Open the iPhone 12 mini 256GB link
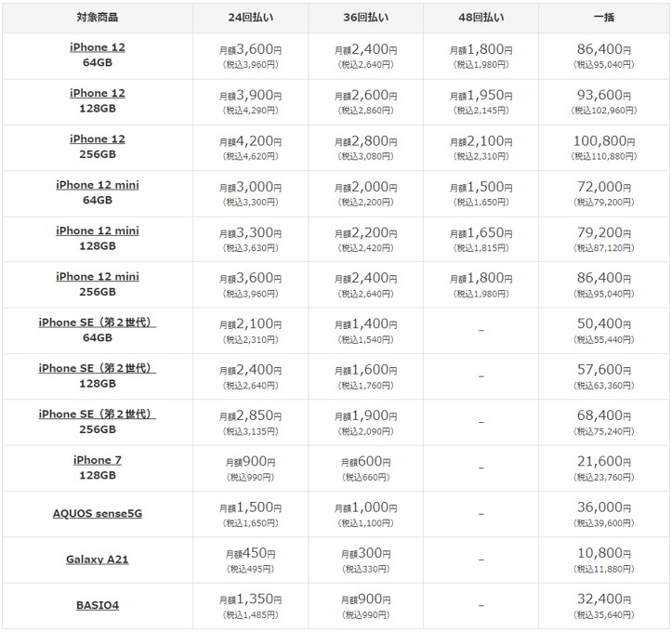Image resolution: width=672 pixels, height=632 pixels. pyautogui.click(x=98, y=276)
